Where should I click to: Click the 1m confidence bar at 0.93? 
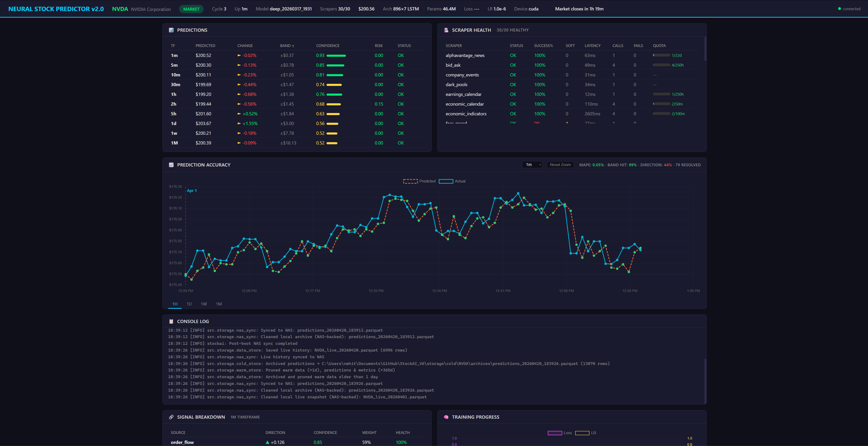[x=336, y=56]
